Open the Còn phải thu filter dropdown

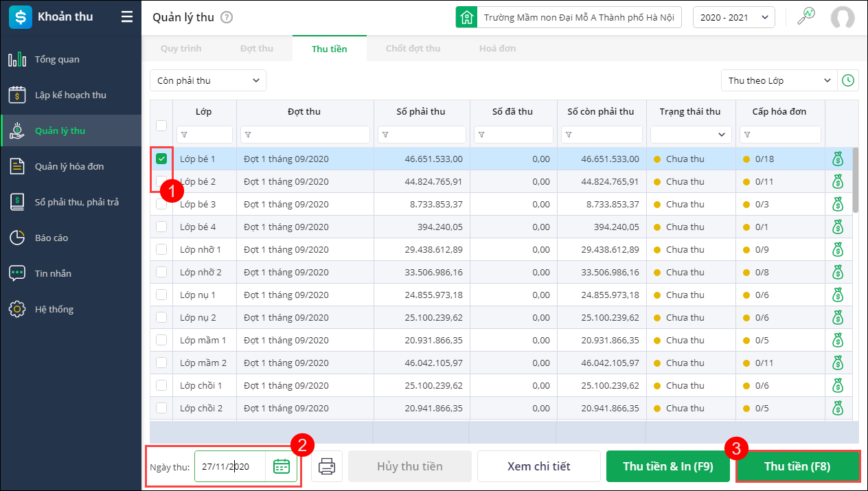208,80
